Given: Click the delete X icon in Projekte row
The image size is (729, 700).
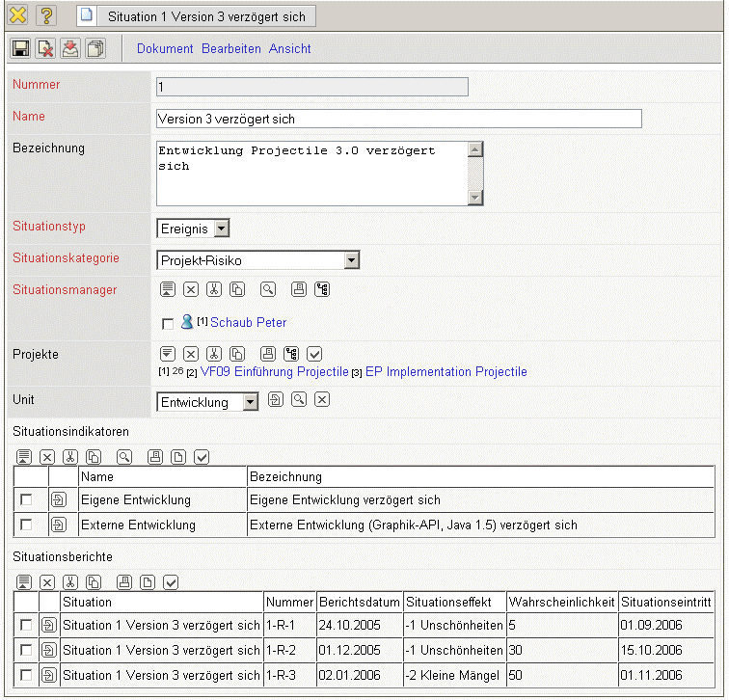Looking at the screenshot, I should click(x=191, y=354).
